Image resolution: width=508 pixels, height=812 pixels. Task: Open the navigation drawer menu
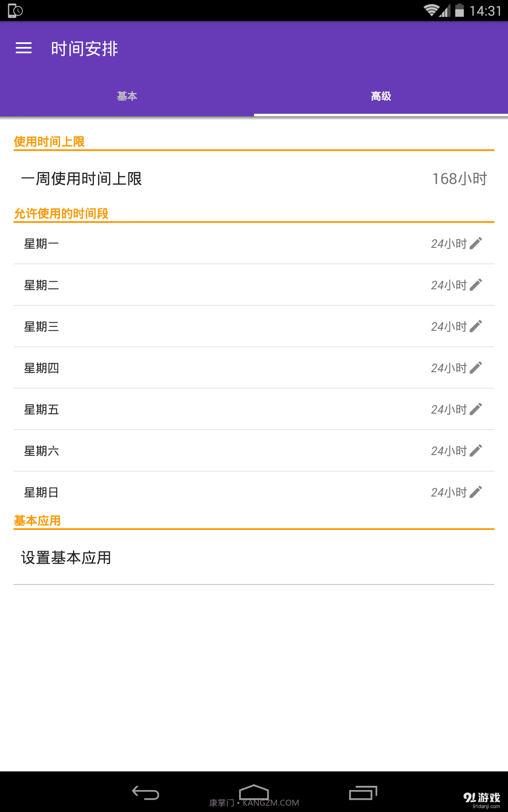(24, 48)
